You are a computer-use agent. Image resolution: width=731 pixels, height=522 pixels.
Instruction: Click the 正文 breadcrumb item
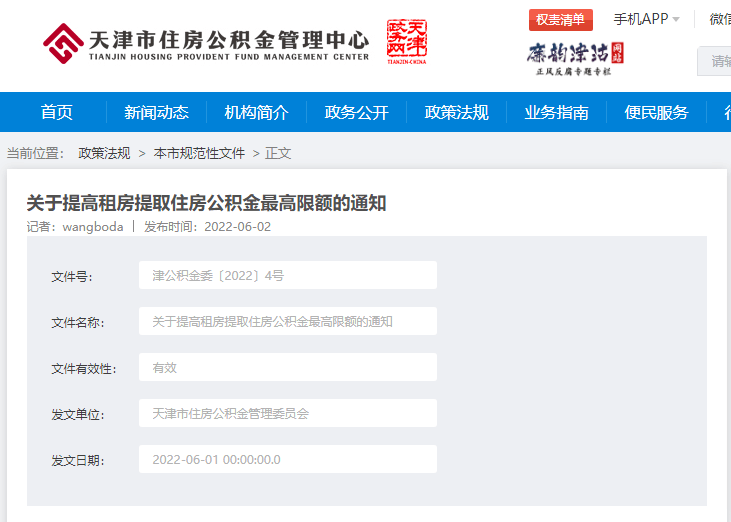pos(278,153)
